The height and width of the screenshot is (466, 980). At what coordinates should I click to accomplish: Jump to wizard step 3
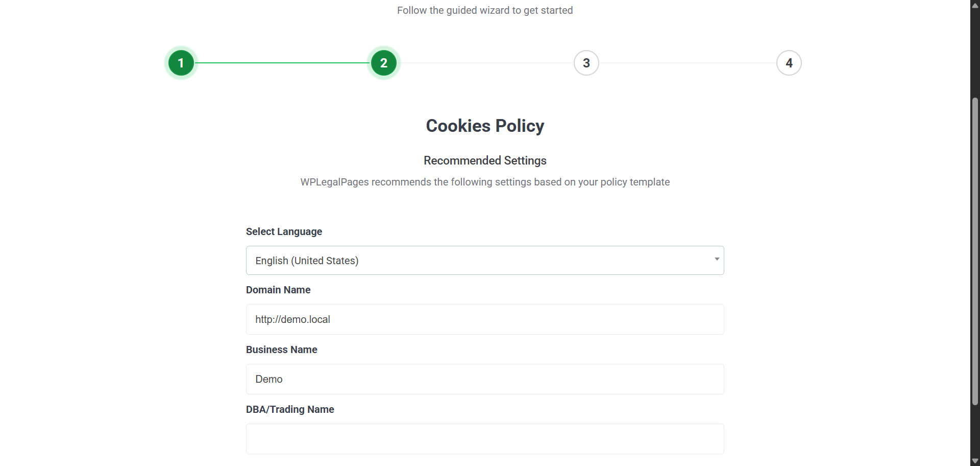click(586, 63)
